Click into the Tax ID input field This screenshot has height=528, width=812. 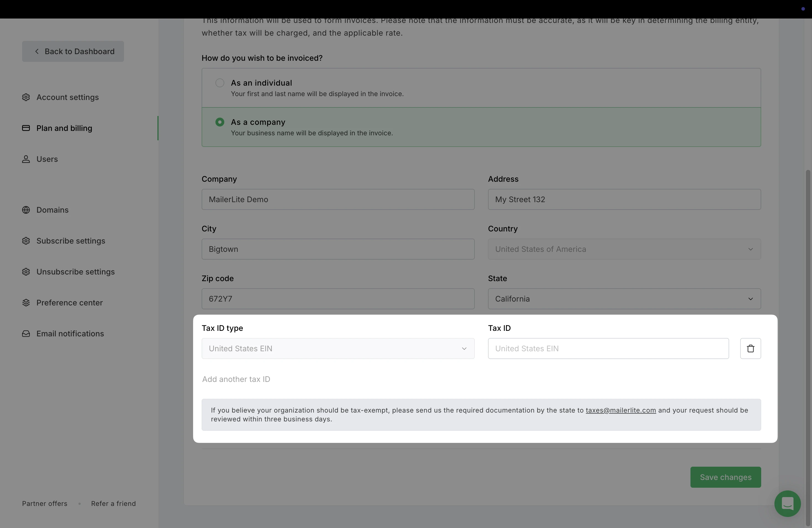(608, 348)
